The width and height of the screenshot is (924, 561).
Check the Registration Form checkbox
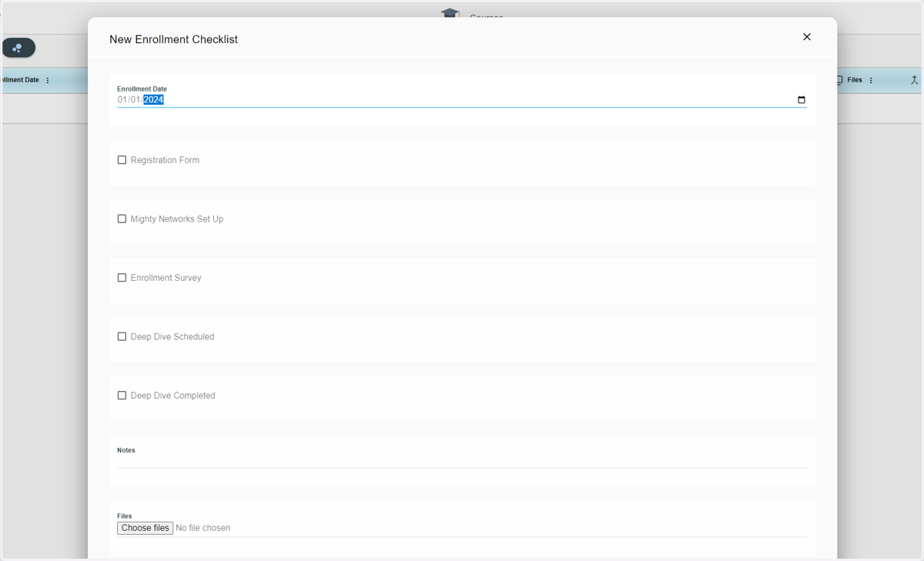pos(122,160)
